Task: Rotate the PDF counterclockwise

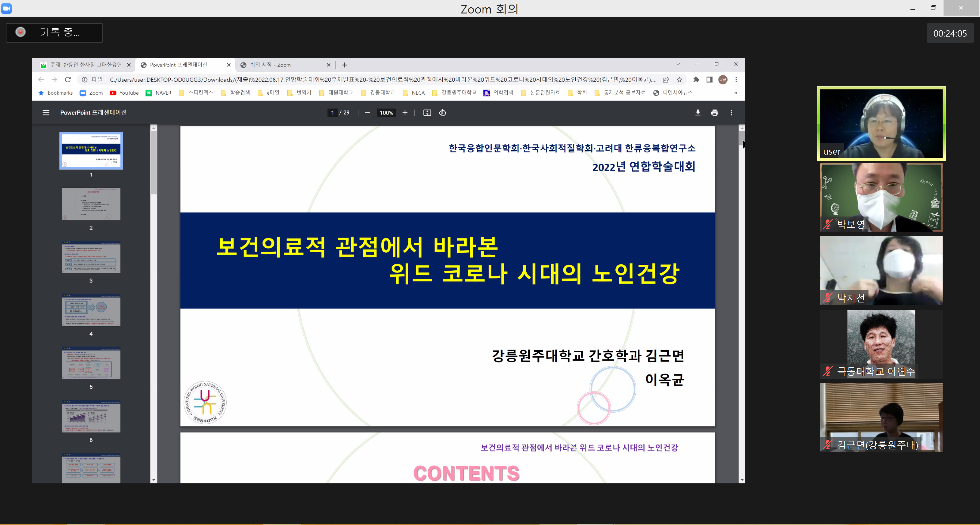Action: (x=442, y=113)
